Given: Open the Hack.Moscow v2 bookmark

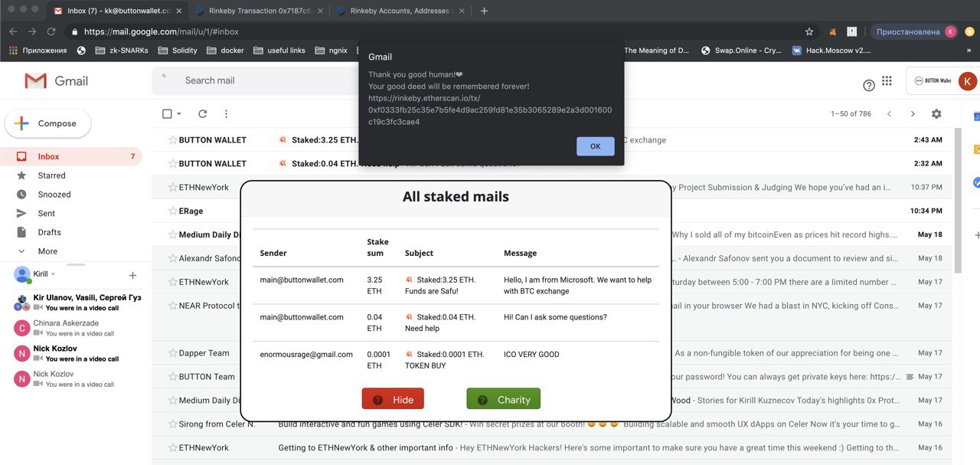Looking at the screenshot, I should pos(831,51).
